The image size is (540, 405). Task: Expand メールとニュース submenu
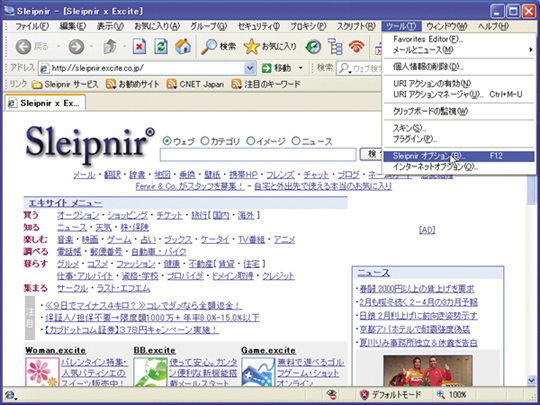click(x=458, y=50)
